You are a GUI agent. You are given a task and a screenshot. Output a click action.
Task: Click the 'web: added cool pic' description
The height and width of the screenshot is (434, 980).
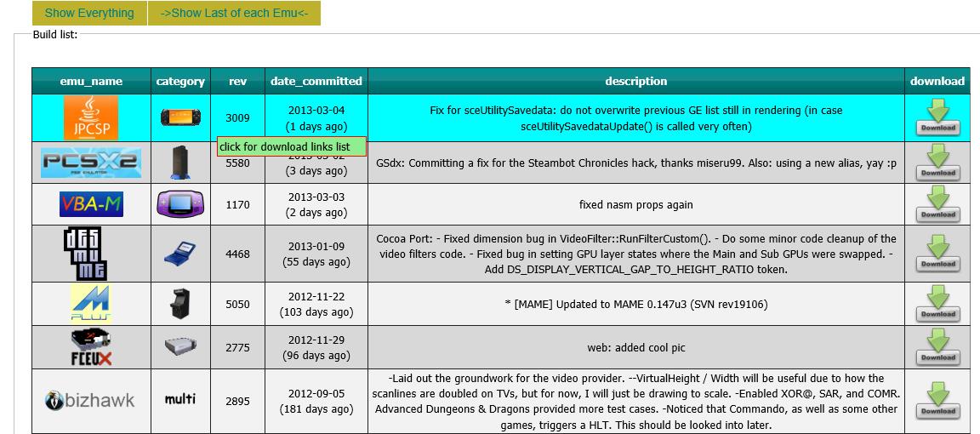pyautogui.click(x=636, y=347)
